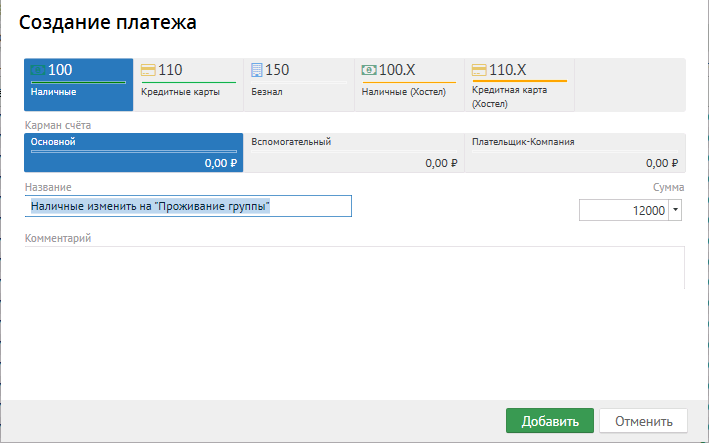Open the Сумма dropdown arrow
Image resolution: width=709 pixels, height=443 pixels.
point(675,210)
